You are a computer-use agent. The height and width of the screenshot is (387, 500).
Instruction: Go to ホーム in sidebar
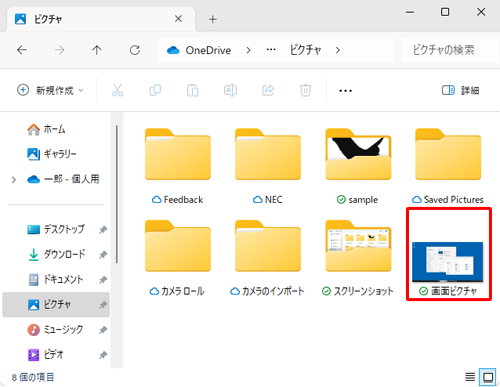coord(46,129)
